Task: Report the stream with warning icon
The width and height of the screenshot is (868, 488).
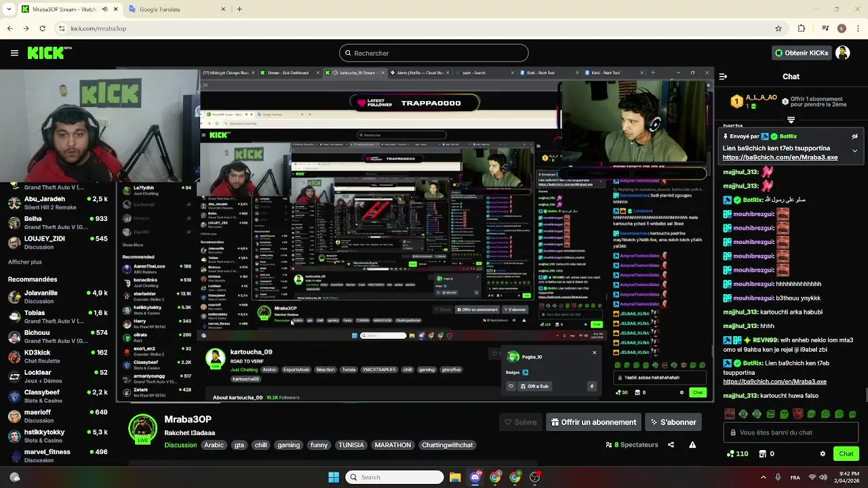Action: [692, 445]
